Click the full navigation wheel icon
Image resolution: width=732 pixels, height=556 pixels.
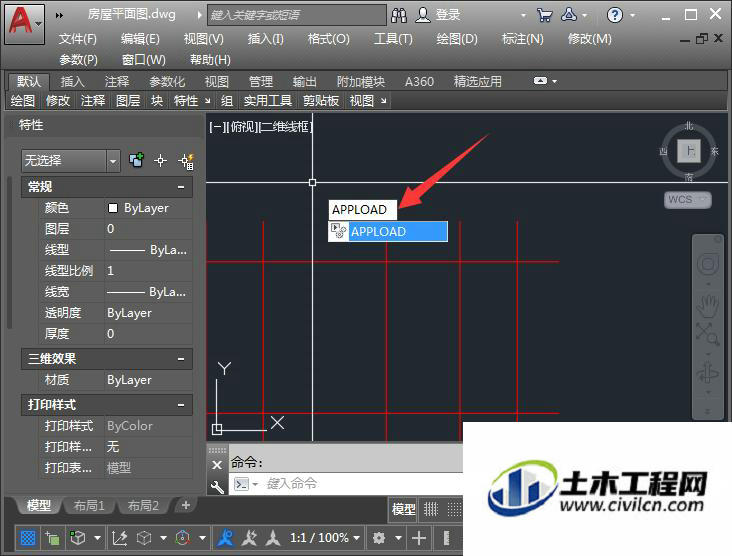pyautogui.click(x=708, y=264)
